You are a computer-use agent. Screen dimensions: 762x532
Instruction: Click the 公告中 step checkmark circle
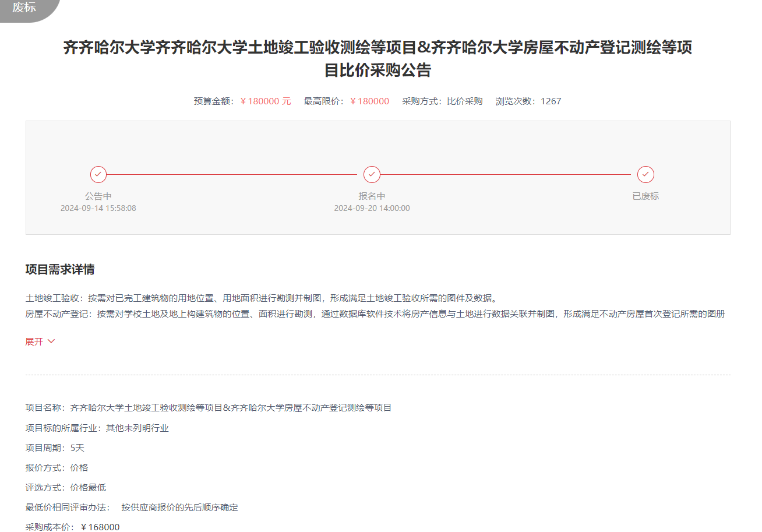pyautogui.click(x=98, y=174)
